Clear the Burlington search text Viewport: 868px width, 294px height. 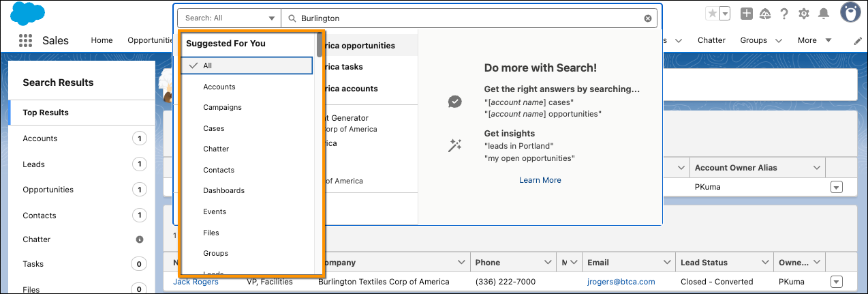tap(648, 18)
